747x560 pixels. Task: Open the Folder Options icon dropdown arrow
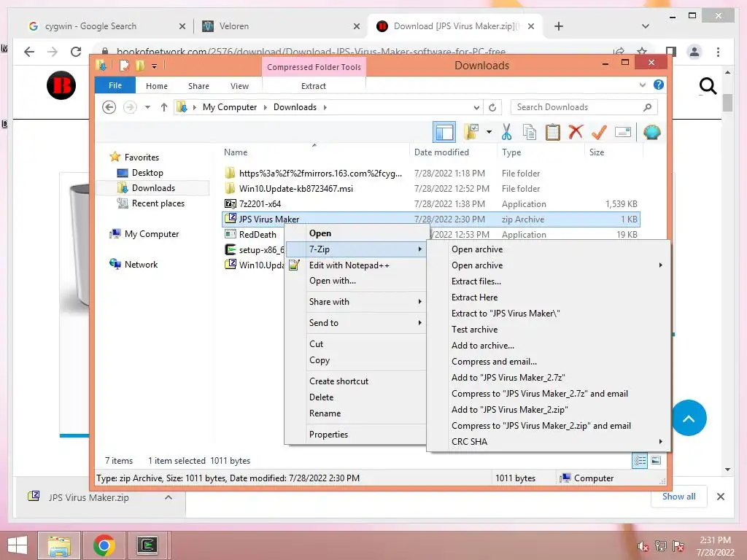click(x=489, y=132)
